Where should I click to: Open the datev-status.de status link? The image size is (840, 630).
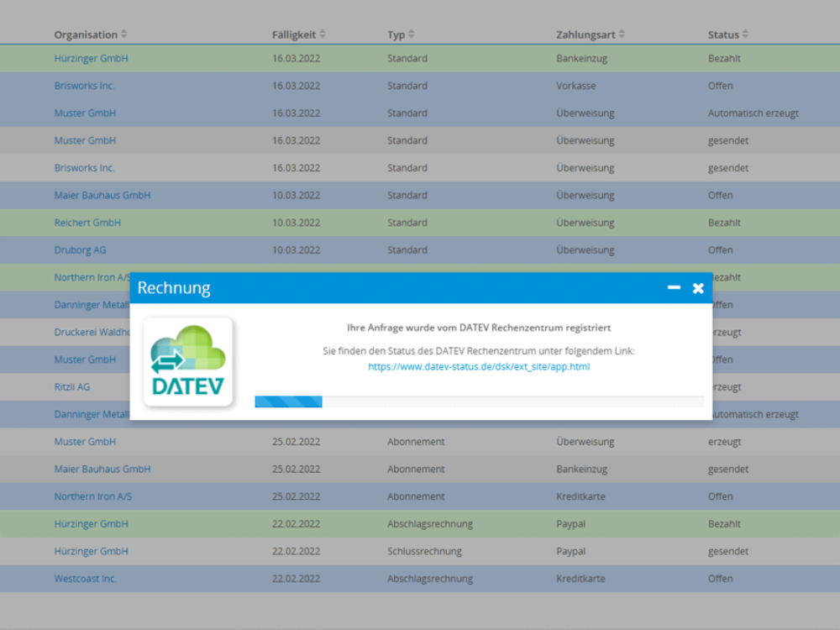(479, 367)
